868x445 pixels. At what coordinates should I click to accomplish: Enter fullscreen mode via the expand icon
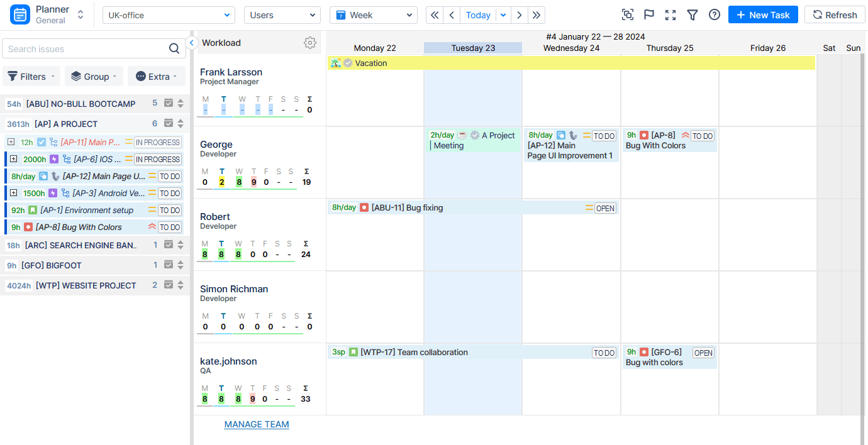670,14
